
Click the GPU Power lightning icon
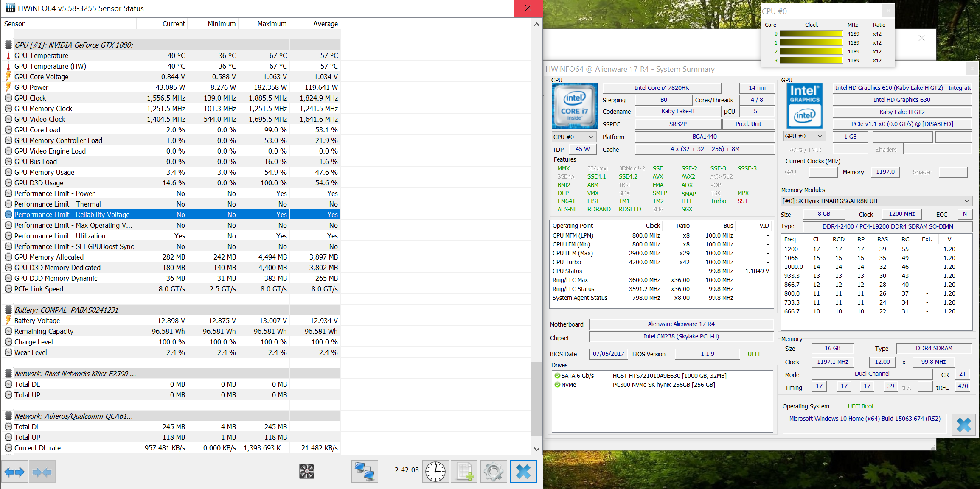coord(8,87)
